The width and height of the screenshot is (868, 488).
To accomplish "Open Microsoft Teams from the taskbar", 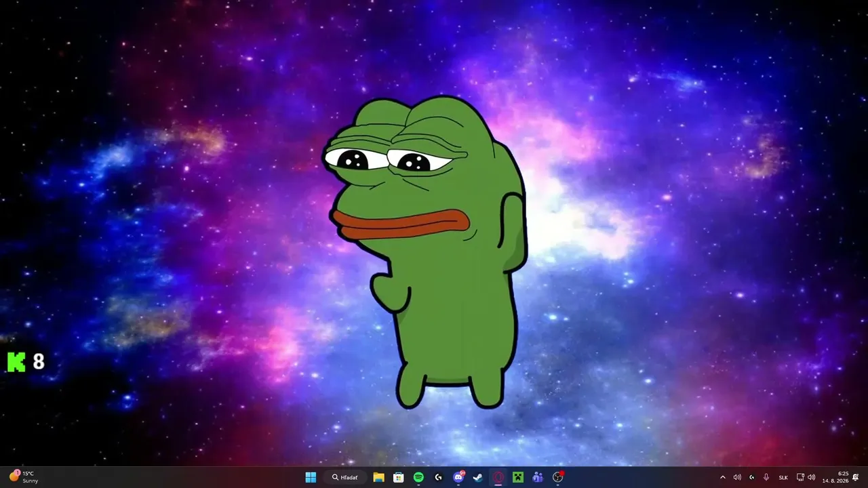I will [538, 477].
